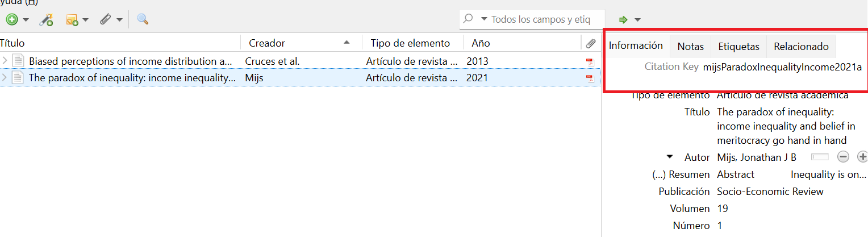The width and height of the screenshot is (868, 237).
Task: Open PDF attachment of the Cruces article
Action: (590, 61)
